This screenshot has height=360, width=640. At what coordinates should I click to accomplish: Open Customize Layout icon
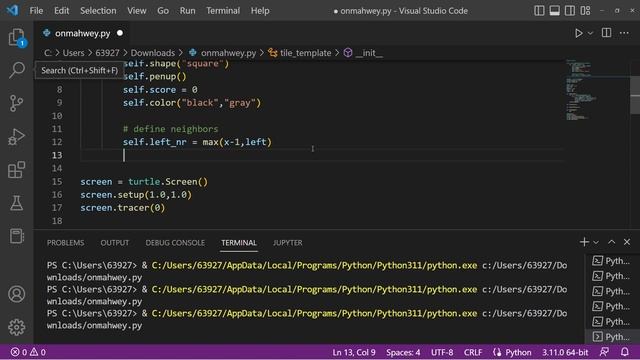coord(585,11)
